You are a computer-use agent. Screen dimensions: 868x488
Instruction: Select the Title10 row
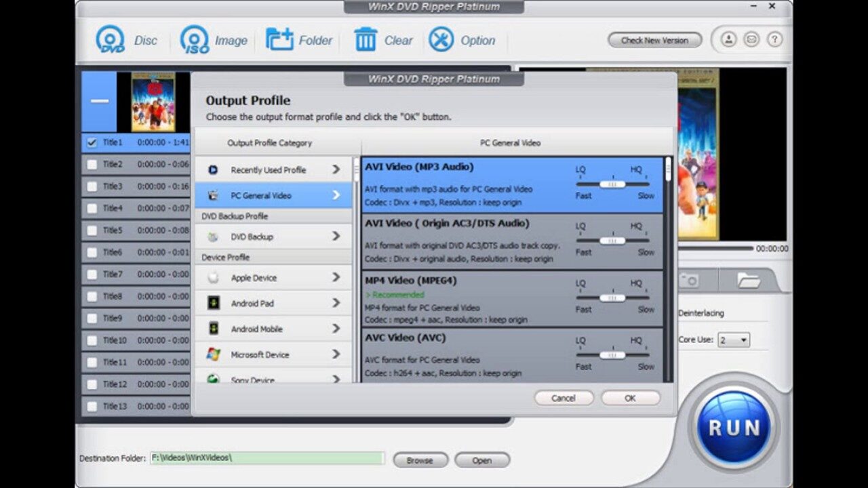pos(136,340)
